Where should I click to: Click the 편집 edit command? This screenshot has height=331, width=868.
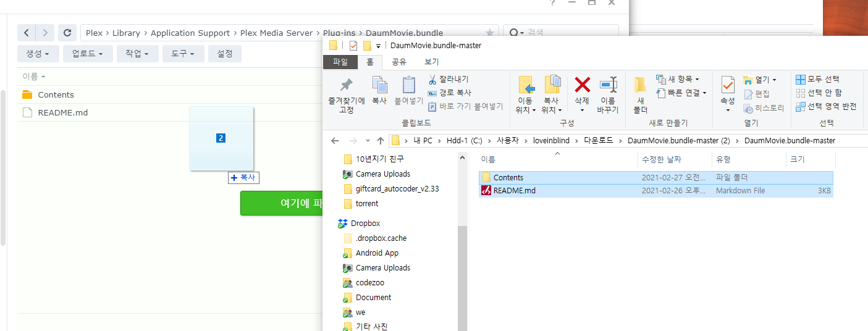(x=757, y=94)
